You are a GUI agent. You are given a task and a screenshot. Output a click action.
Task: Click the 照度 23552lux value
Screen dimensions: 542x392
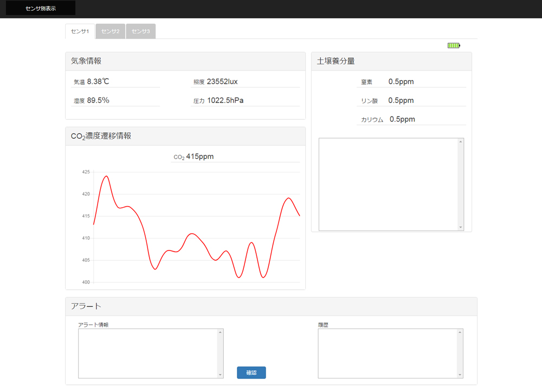[x=222, y=82]
